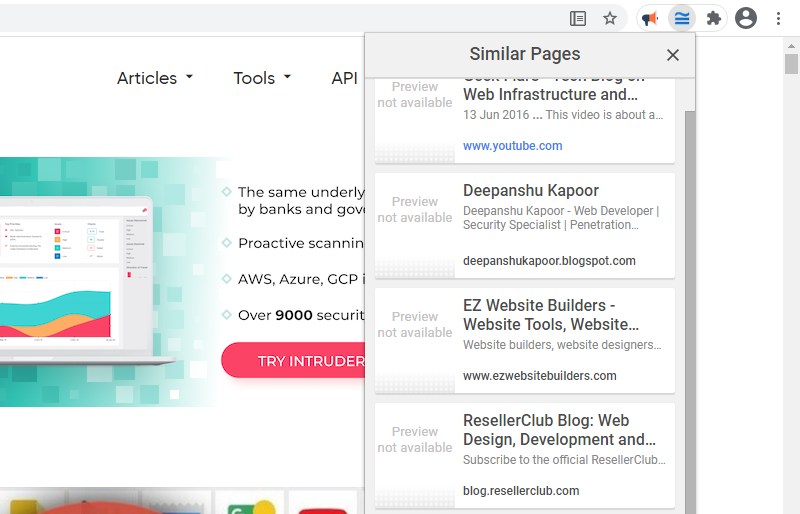Click 'Subscribe to the official ResellerClub…' description
Image resolution: width=800 pixels, height=514 pixels.
564,460
